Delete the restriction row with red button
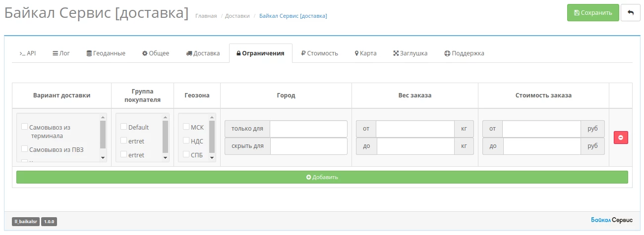 [621, 138]
